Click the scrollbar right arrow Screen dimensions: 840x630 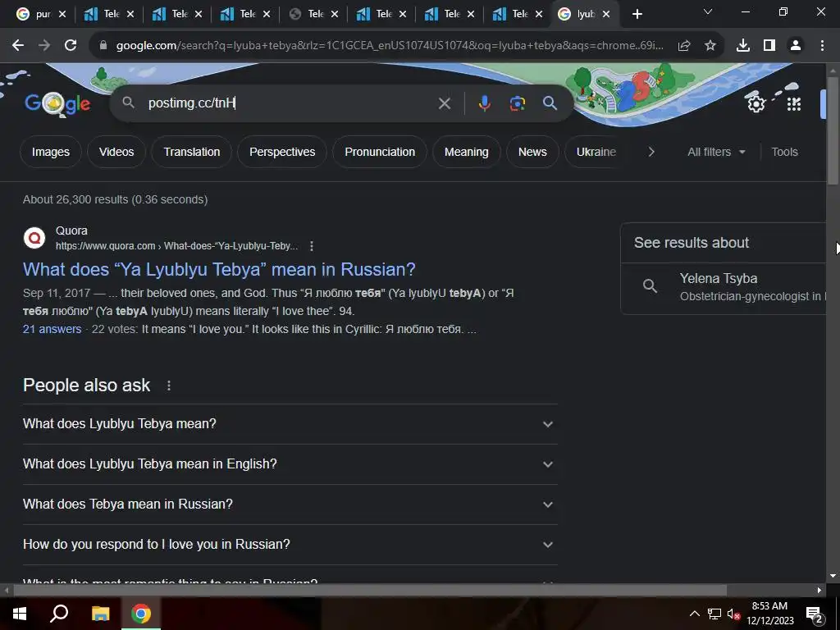pos(819,591)
